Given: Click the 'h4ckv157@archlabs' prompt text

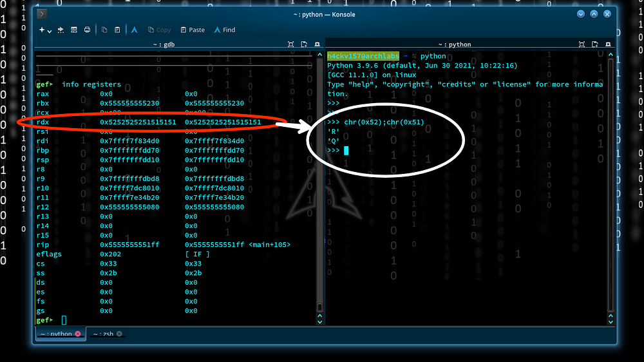Looking at the screenshot, I should coord(363,56).
